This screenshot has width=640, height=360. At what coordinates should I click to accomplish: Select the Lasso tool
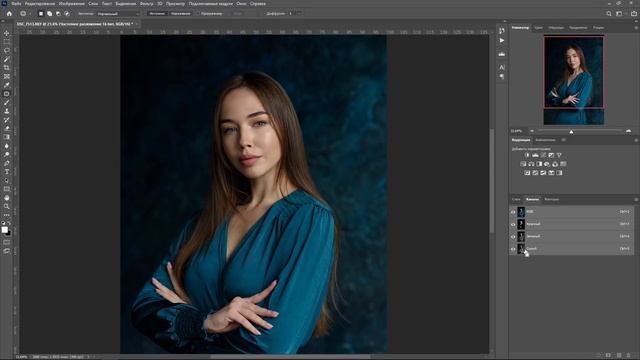click(x=7, y=50)
